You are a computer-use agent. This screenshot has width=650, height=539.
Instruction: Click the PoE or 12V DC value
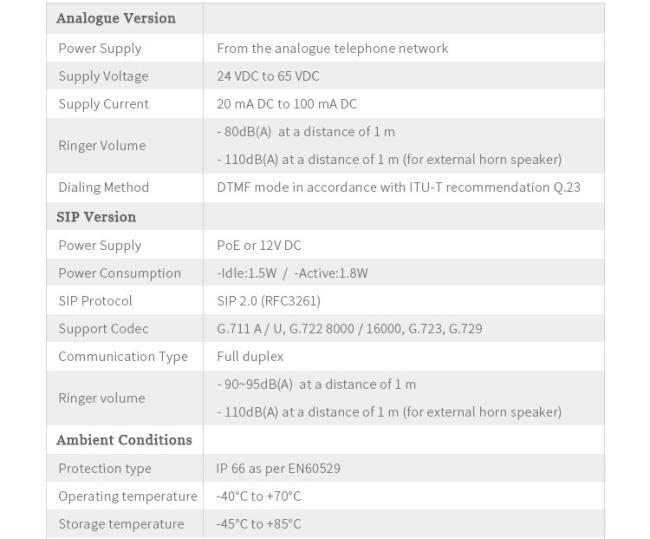259,245
